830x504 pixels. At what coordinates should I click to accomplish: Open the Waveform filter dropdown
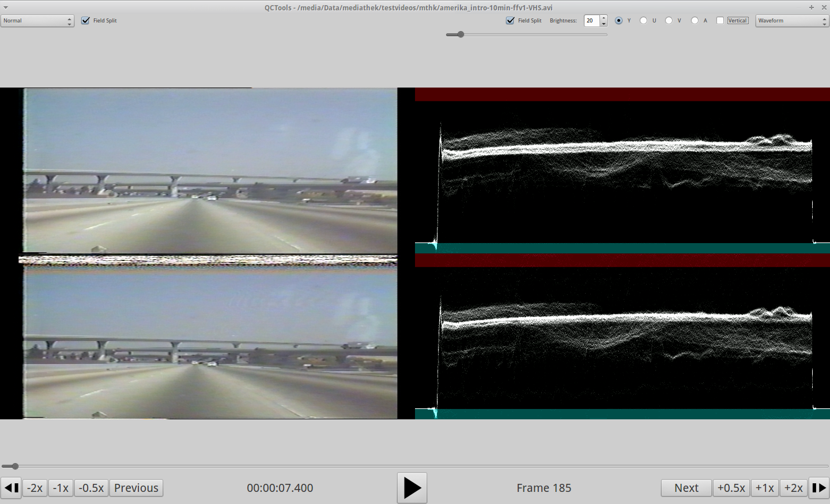(792, 21)
